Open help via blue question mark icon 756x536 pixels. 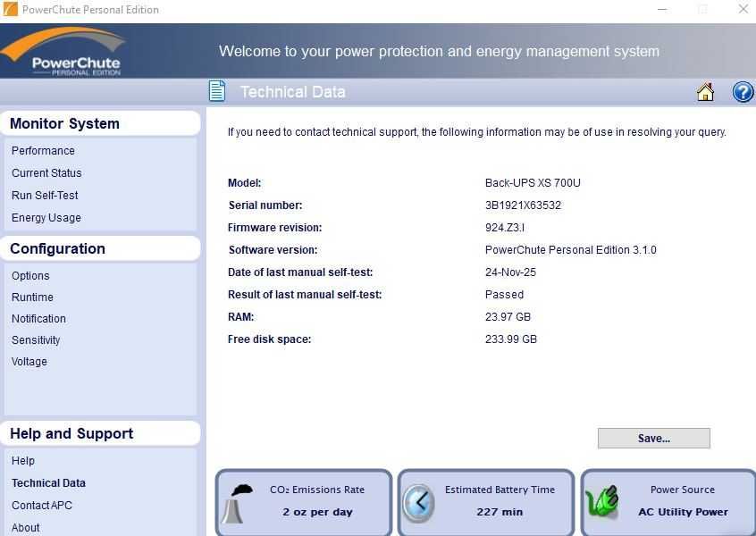743,92
